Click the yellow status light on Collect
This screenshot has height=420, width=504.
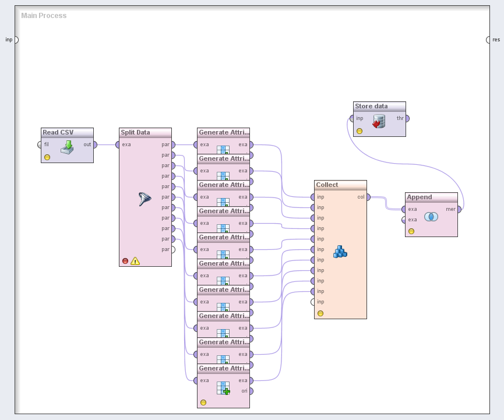(x=320, y=313)
